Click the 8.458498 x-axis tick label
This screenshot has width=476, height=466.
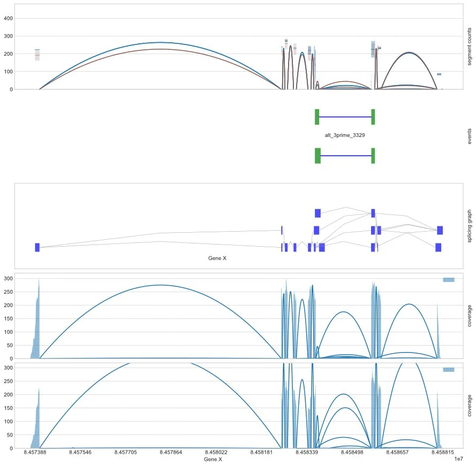pos(352,452)
